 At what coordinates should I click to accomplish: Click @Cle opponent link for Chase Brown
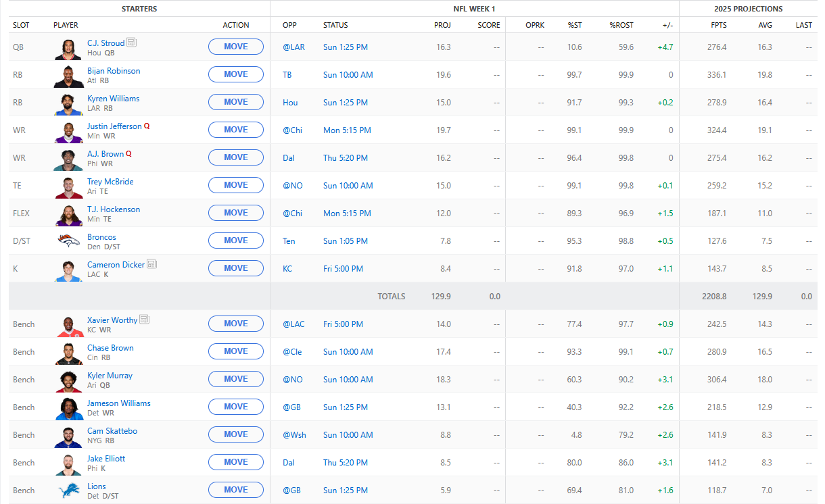(x=292, y=352)
